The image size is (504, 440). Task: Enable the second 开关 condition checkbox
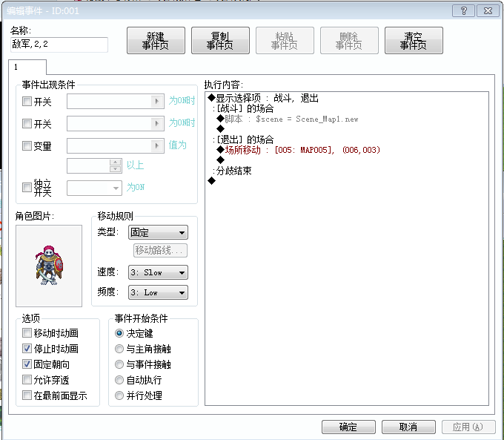(27, 124)
